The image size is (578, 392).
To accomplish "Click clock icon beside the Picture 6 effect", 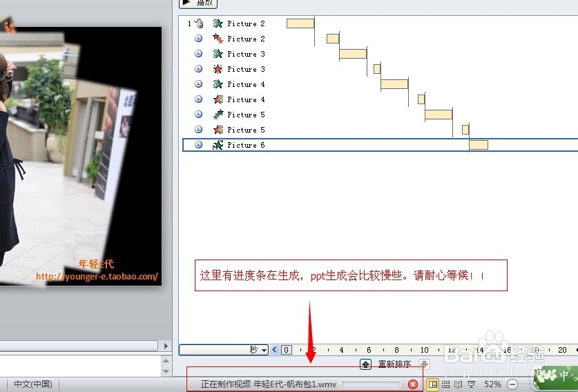I will pos(198,144).
